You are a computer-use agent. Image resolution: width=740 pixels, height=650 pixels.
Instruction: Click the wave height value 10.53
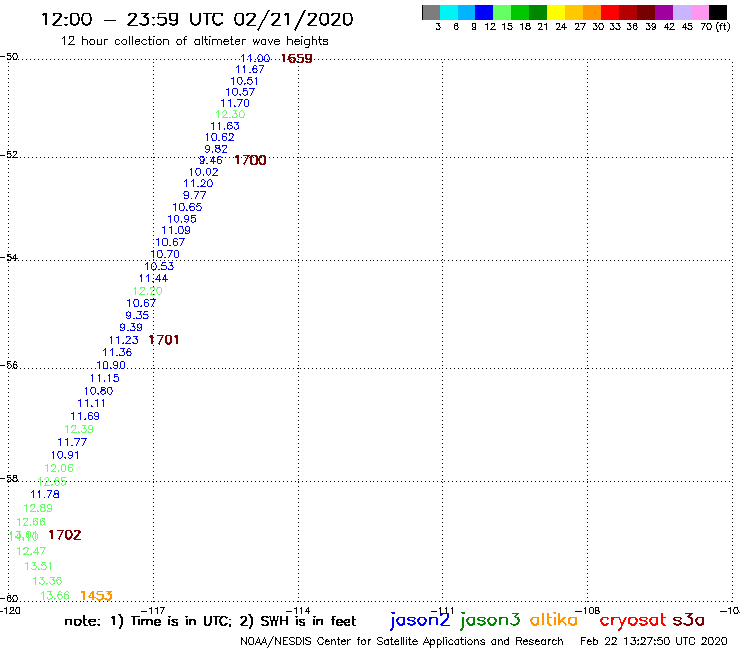point(159,266)
